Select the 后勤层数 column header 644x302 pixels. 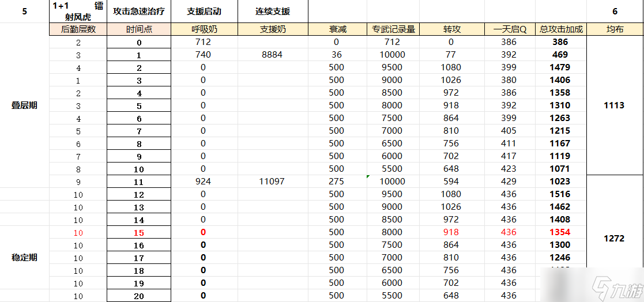[78, 29]
